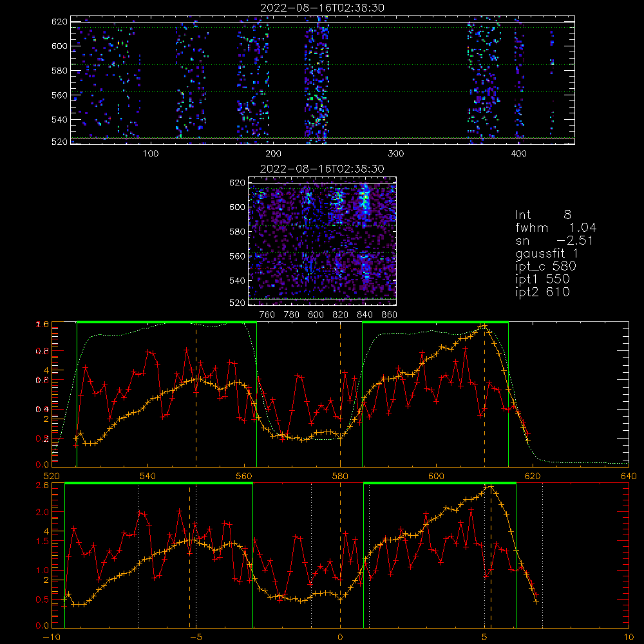Click the 780 tick label under middle image
The height and width of the screenshot is (644, 644).
click(292, 315)
